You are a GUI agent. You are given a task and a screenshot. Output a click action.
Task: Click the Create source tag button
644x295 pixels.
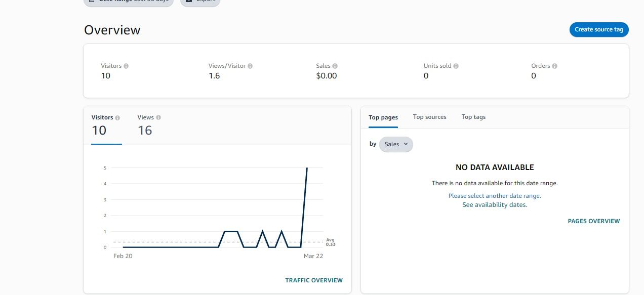(599, 30)
